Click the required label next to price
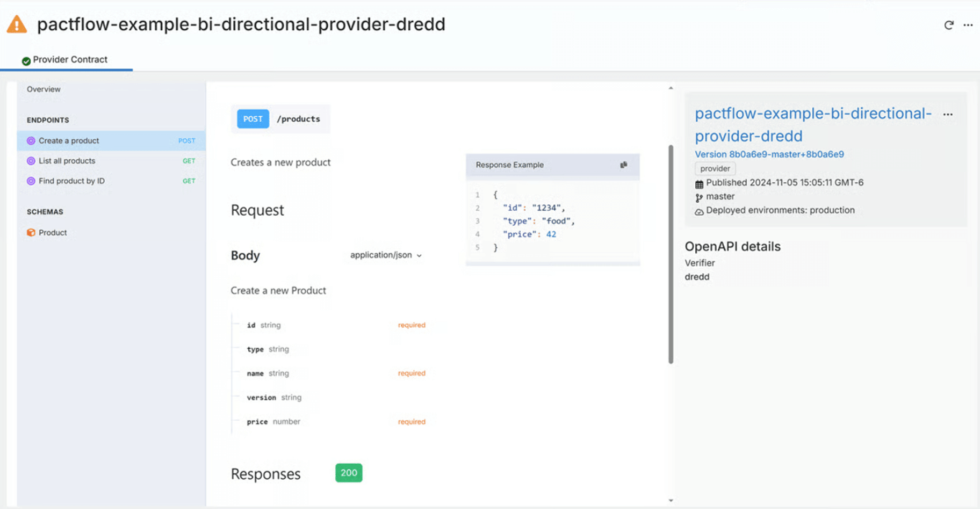The image size is (980, 509). (x=412, y=422)
